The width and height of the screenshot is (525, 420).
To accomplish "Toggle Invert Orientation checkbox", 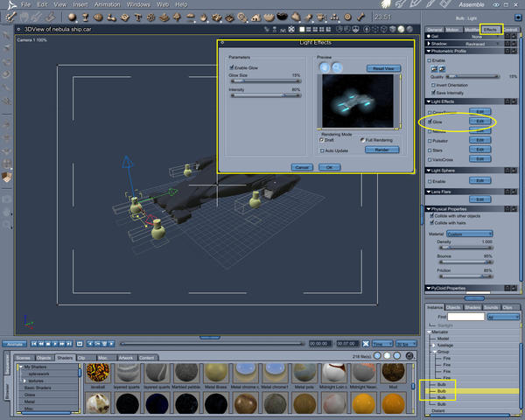I will pyautogui.click(x=433, y=85).
